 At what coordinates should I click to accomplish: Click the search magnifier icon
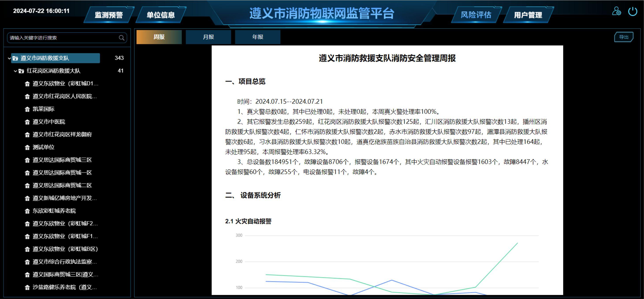pos(121,38)
